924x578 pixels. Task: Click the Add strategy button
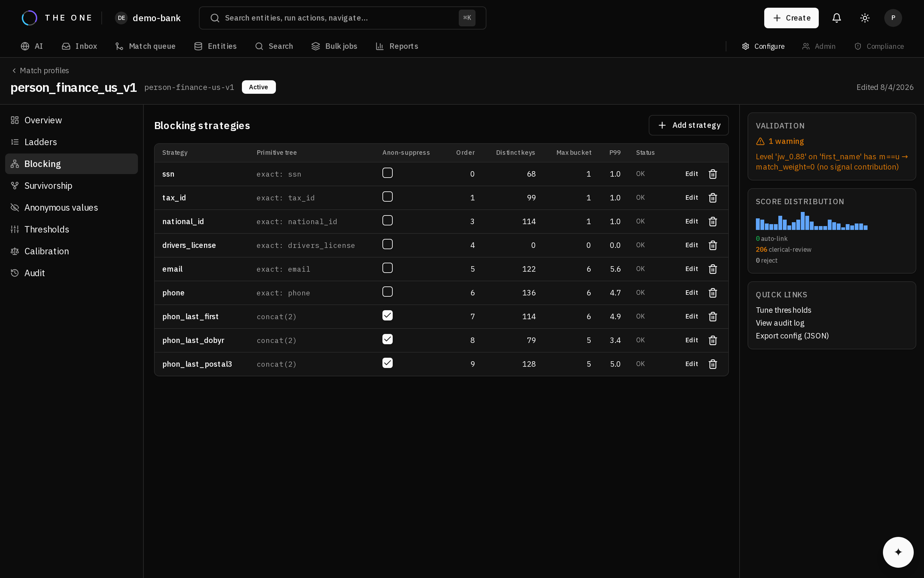(x=689, y=125)
